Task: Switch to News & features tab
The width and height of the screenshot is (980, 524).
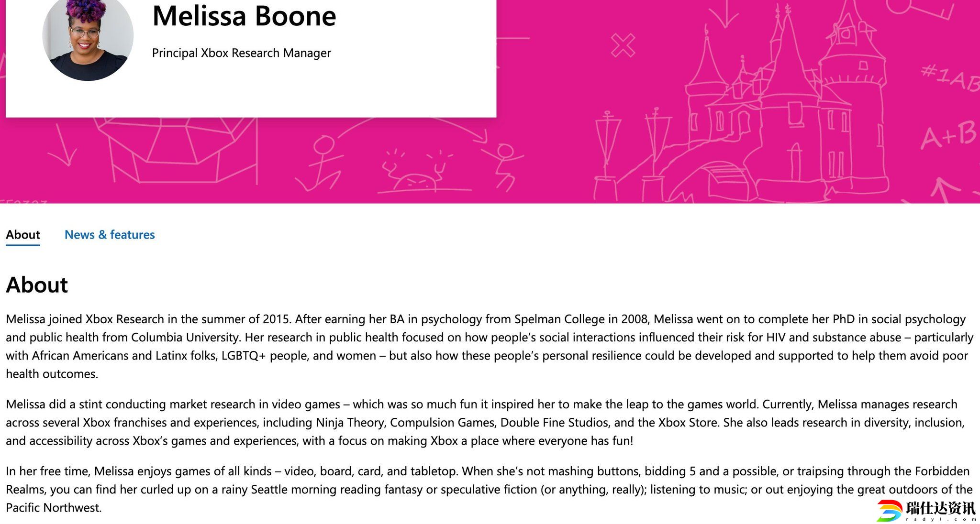Action: click(110, 235)
